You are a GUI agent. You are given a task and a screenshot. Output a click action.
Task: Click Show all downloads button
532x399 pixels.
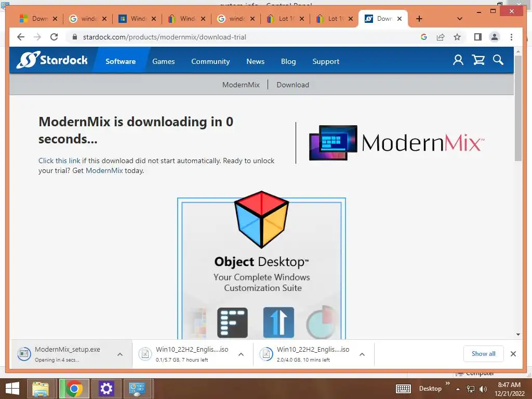pos(484,354)
